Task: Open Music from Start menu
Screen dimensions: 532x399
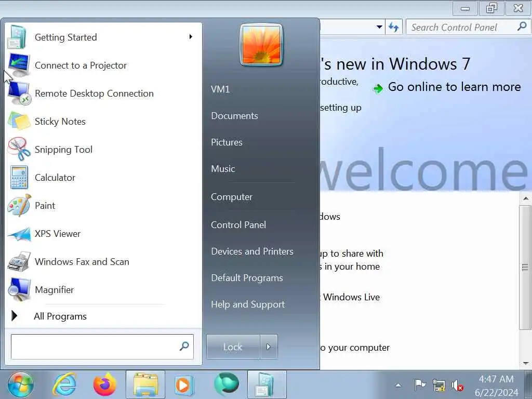Action: (x=223, y=169)
